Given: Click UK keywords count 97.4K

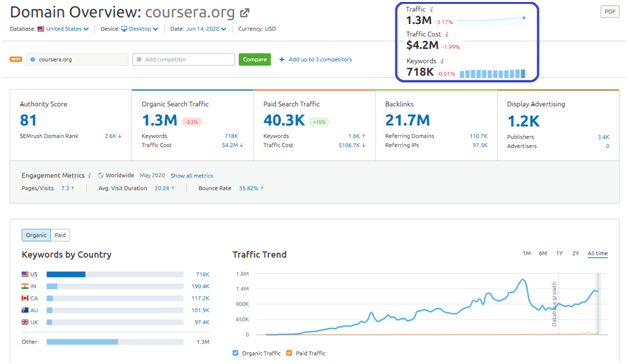Looking at the screenshot, I should tap(202, 322).
